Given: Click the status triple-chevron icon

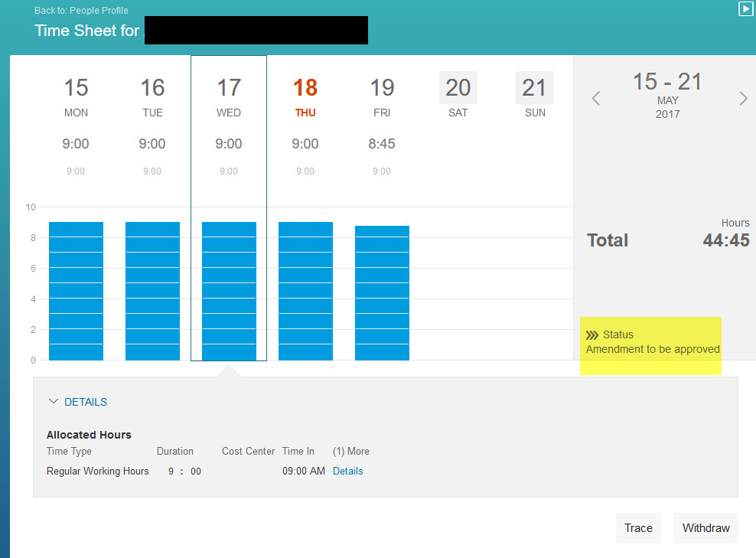Looking at the screenshot, I should tap(592, 335).
